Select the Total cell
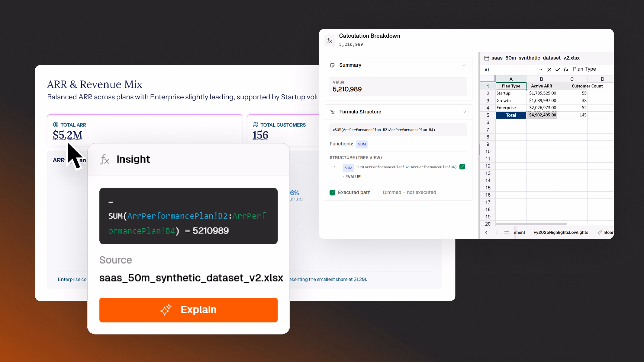 coord(511,115)
